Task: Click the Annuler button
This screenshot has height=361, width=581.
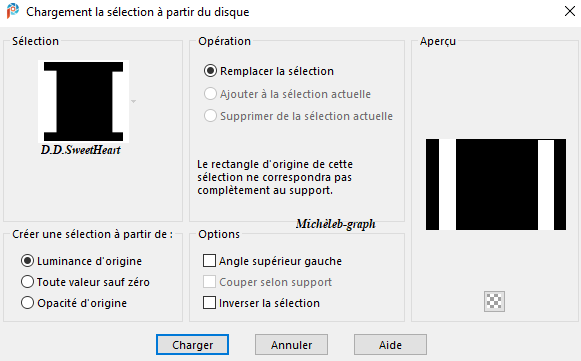Action: pos(291,345)
